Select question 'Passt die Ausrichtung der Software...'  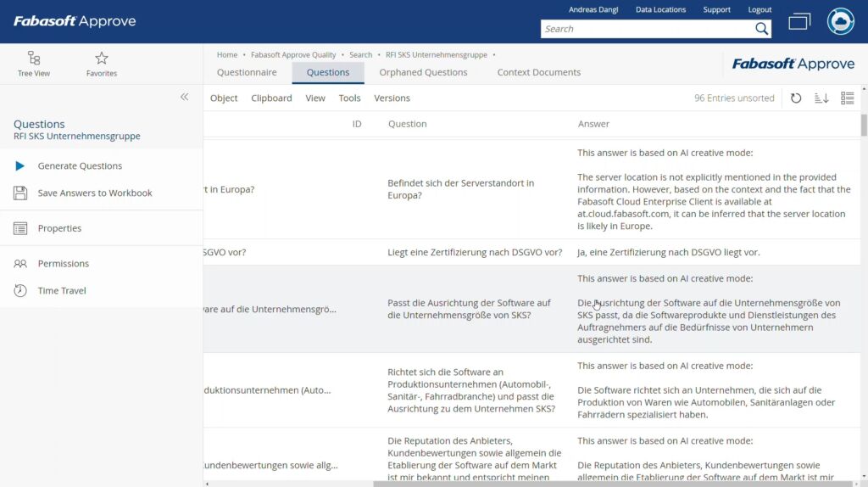(469, 309)
